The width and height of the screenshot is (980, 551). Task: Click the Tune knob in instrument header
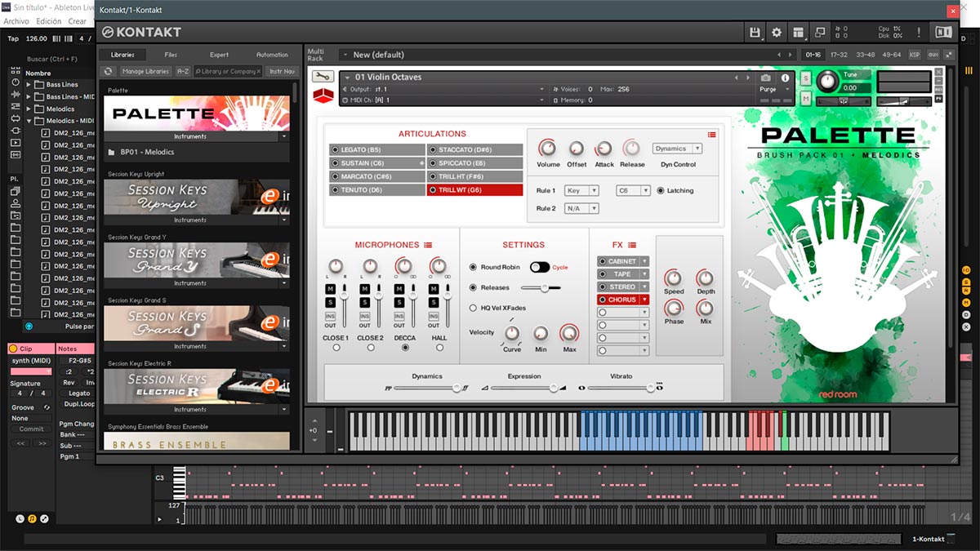tap(826, 81)
